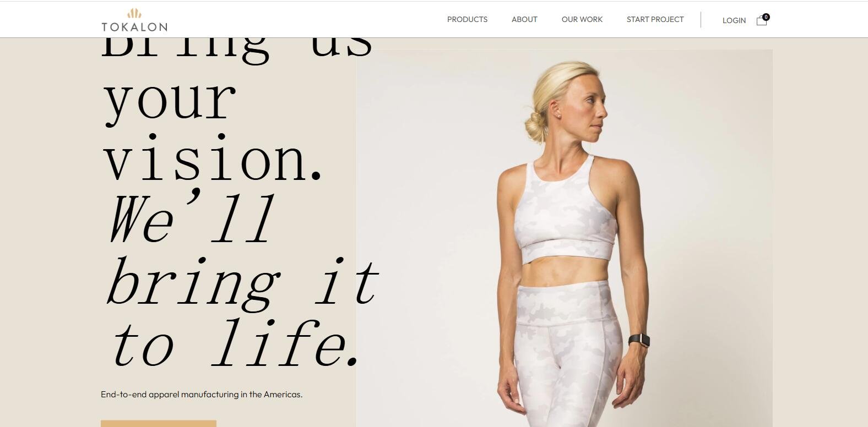The width and height of the screenshot is (868, 427).
Task: Click the 'your vision.' headline text
Action: [212, 129]
